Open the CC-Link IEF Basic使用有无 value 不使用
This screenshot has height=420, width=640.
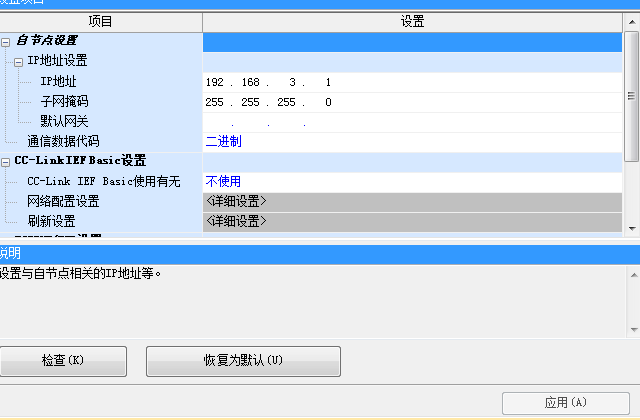410,181
